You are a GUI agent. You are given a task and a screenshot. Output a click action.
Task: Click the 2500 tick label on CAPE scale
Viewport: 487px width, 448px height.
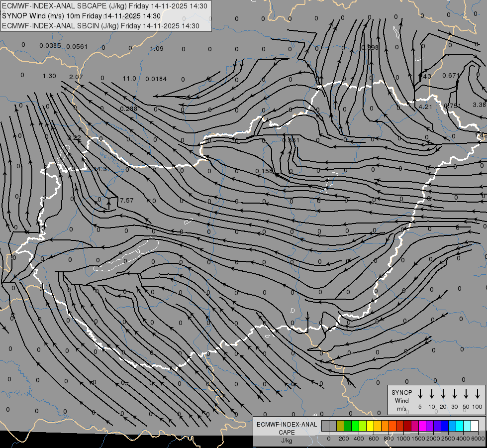click(x=448, y=439)
